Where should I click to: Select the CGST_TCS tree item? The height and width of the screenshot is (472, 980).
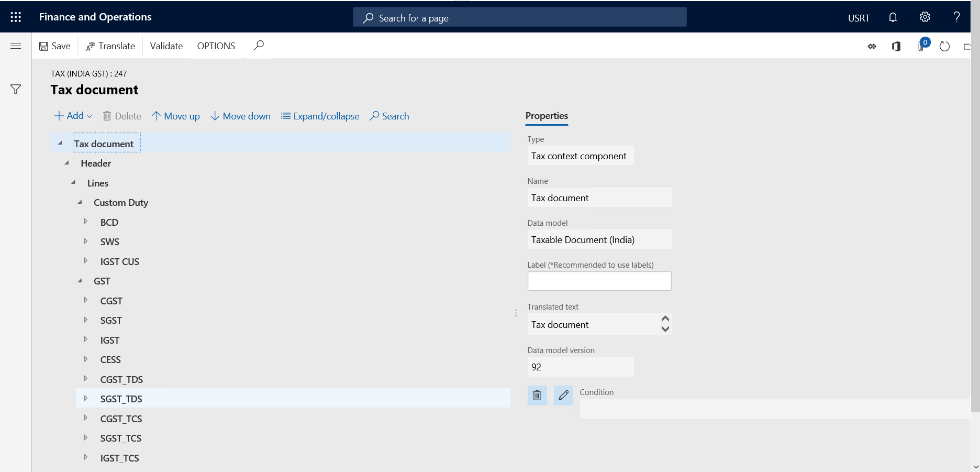[x=121, y=419]
